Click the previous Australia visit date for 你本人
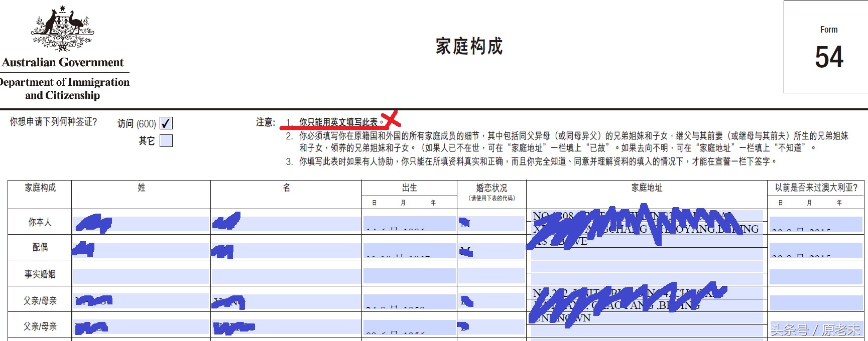Viewport: 868px width, 341px height. tap(816, 224)
